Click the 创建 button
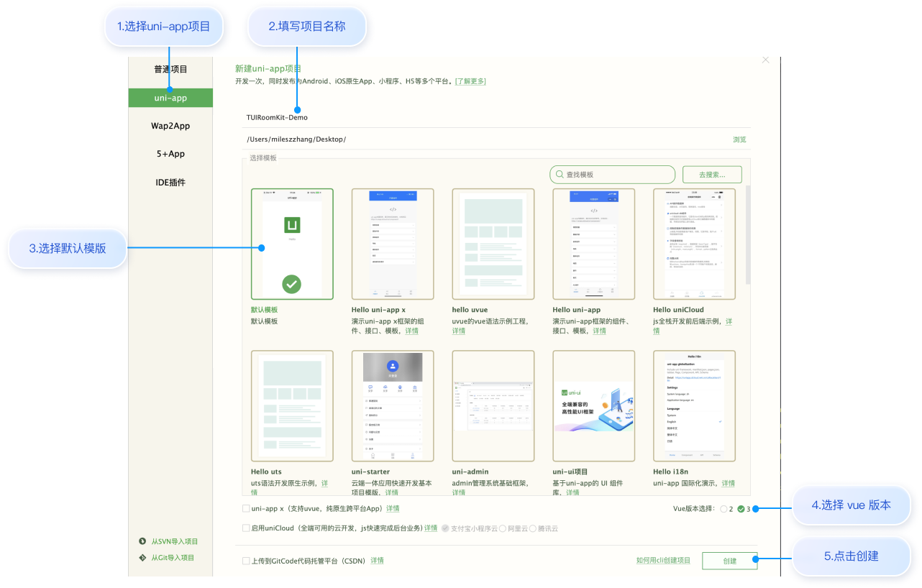Screen dimensions: 922x588 coord(730,561)
